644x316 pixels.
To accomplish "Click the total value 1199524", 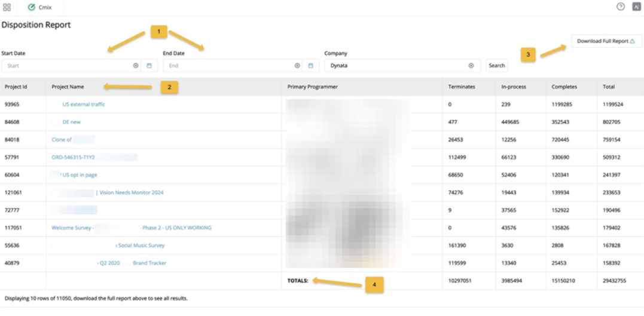I will point(613,105).
